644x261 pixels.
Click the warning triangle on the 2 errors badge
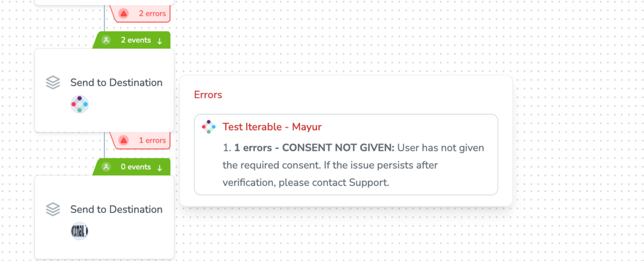123,13
